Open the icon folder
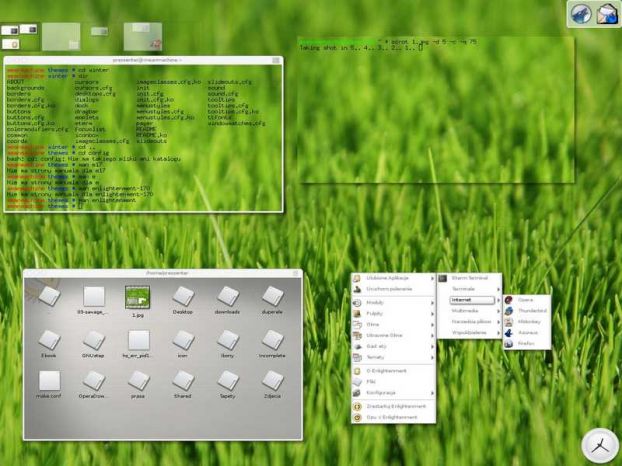622x466 pixels. click(x=182, y=344)
